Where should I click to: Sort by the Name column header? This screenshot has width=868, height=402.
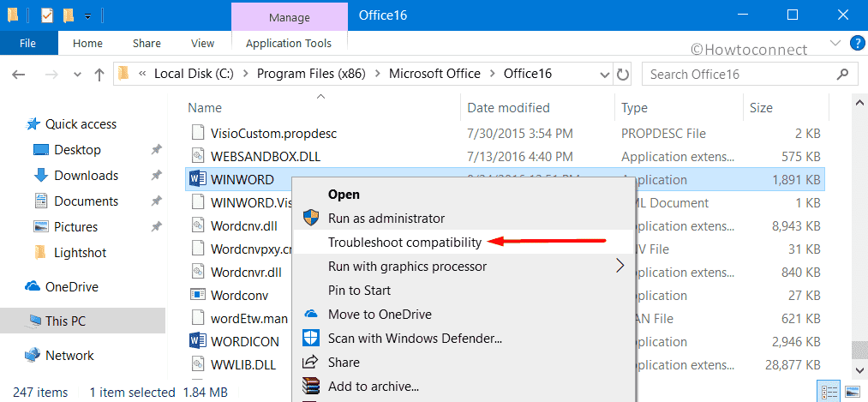[204, 107]
